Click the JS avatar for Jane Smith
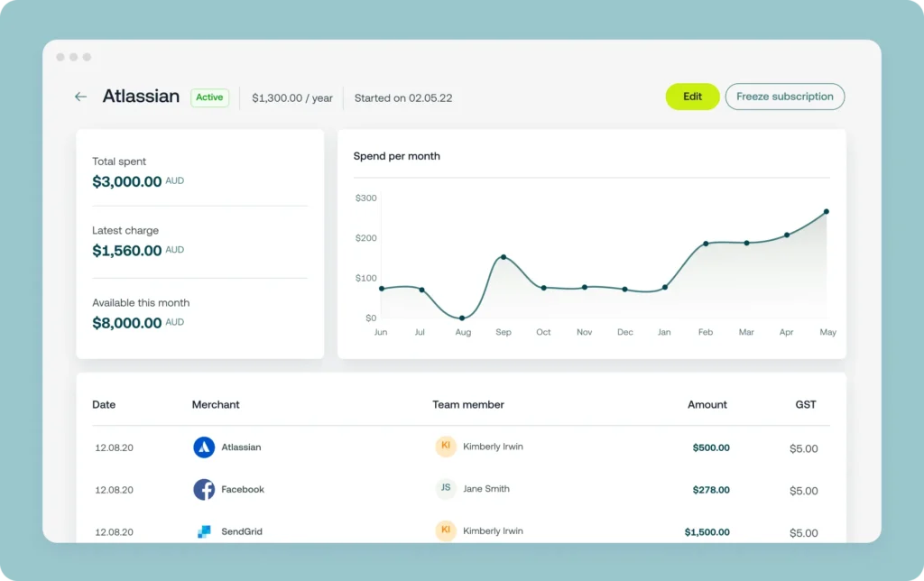The height and width of the screenshot is (581, 924). pos(446,488)
